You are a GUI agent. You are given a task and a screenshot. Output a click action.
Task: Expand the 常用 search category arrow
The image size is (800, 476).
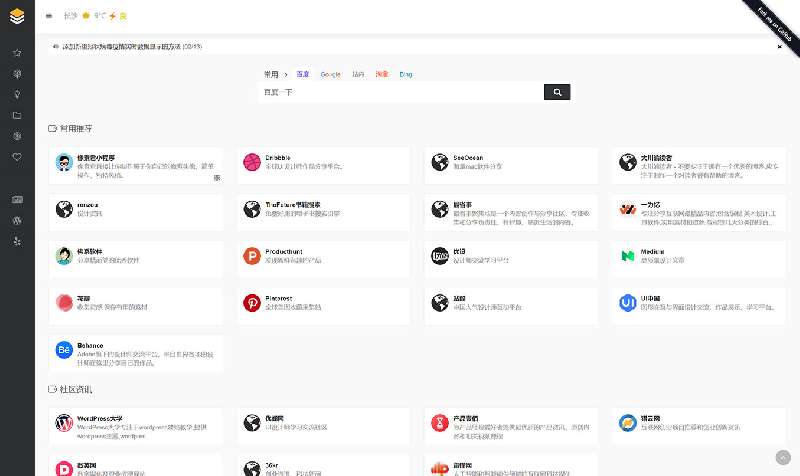pos(286,74)
